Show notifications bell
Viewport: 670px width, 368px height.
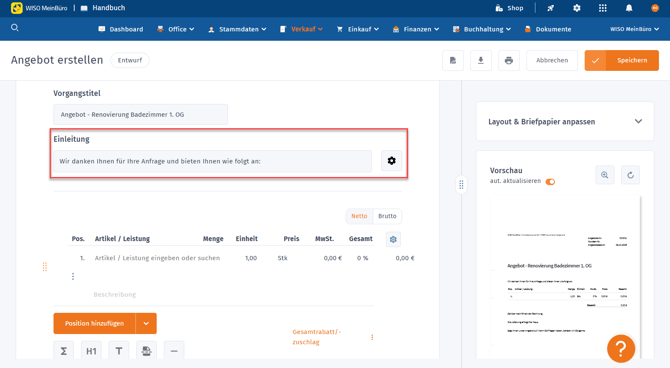[x=629, y=8]
